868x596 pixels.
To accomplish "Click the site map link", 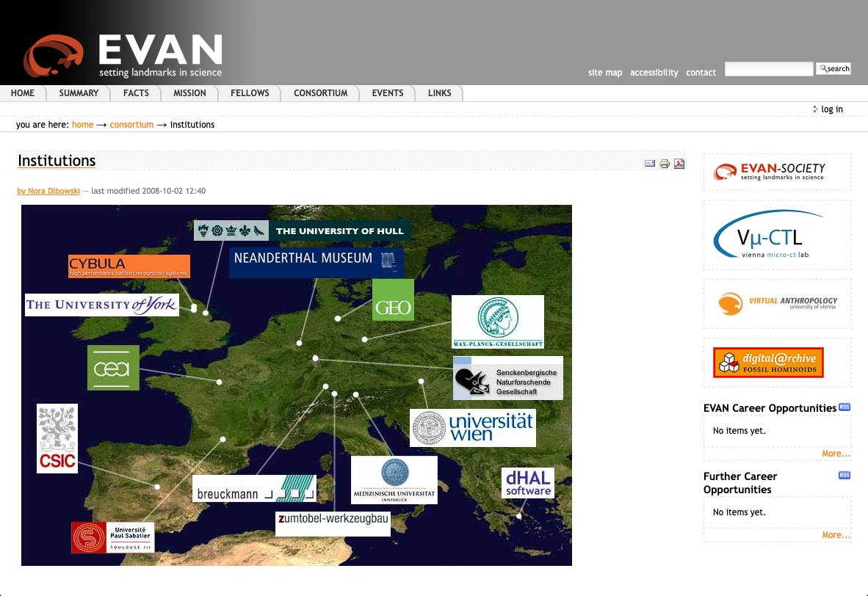I will 604,73.
